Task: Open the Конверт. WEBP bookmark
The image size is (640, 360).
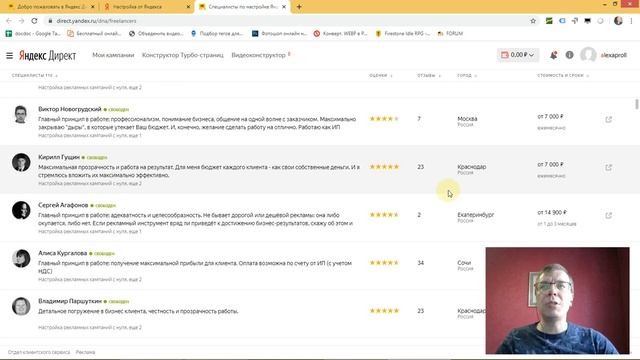Action: pos(340,33)
